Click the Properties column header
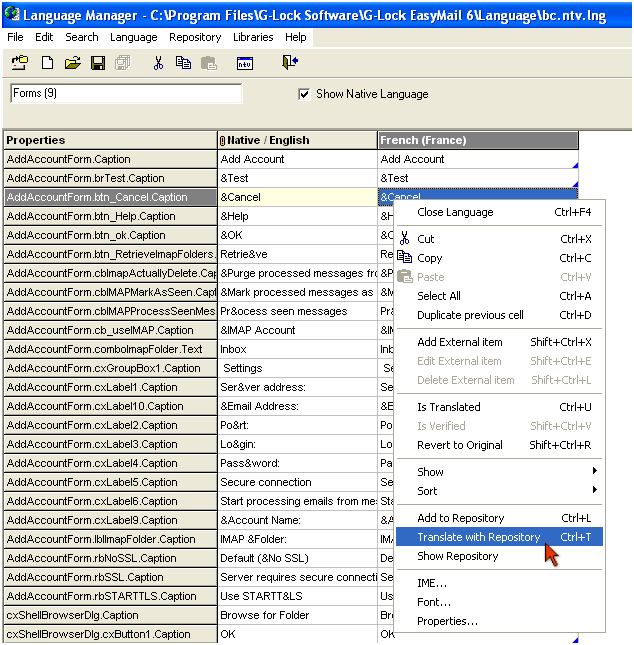 [110, 140]
